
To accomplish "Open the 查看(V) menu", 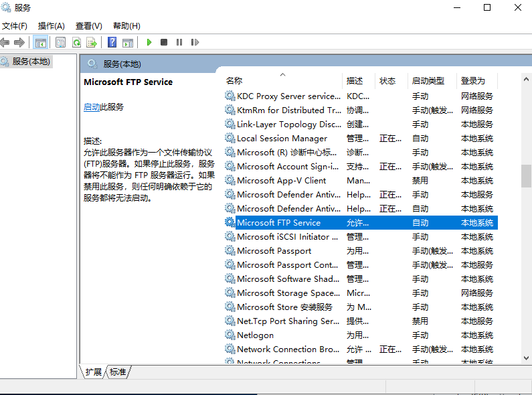I will (88, 26).
